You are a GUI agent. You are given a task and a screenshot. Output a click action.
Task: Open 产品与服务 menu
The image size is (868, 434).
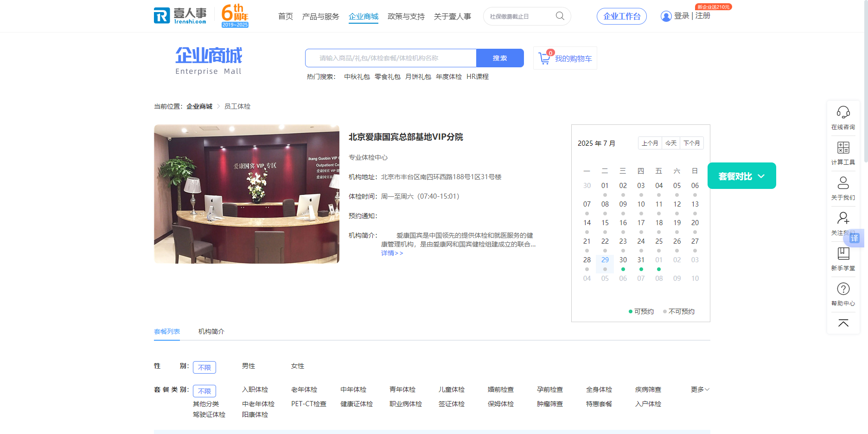(x=321, y=17)
